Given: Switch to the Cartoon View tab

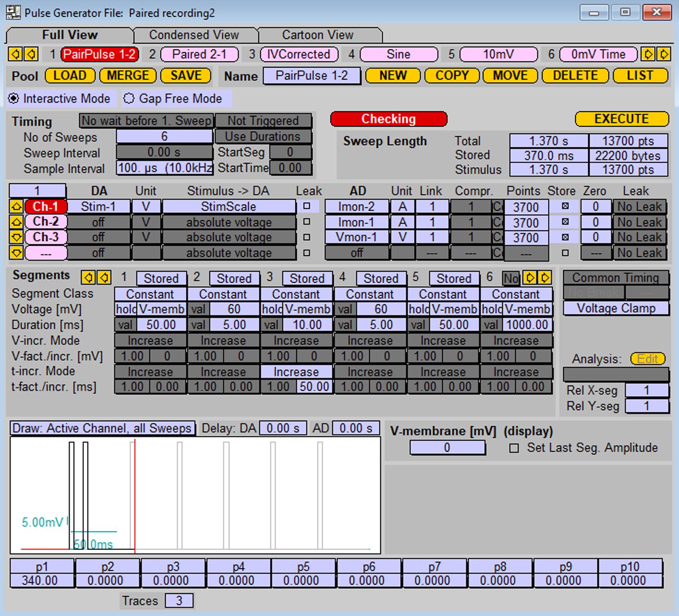Looking at the screenshot, I should pos(318,35).
